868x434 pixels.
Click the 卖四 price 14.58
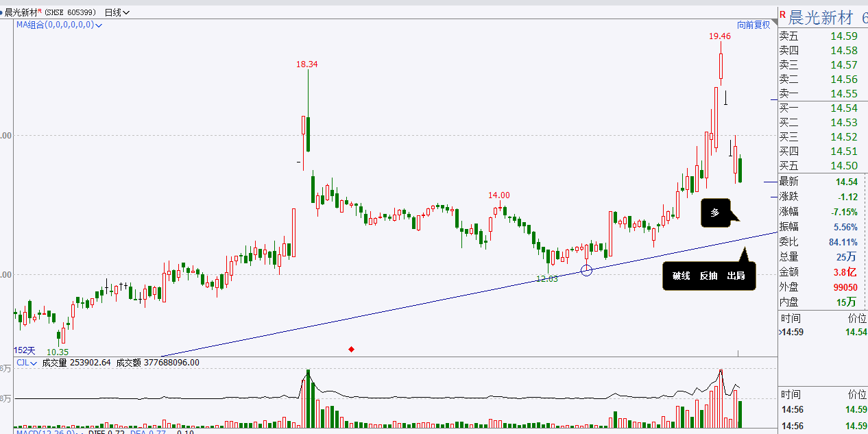pyautogui.click(x=843, y=50)
